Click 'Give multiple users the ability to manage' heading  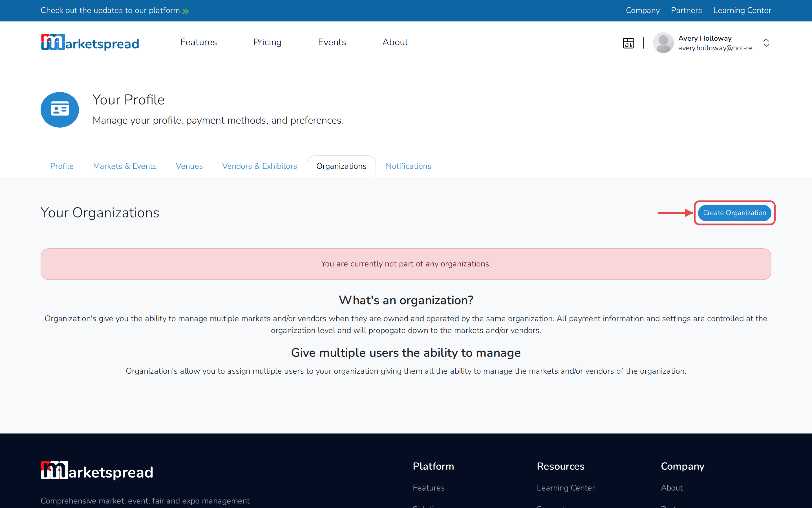(406, 352)
